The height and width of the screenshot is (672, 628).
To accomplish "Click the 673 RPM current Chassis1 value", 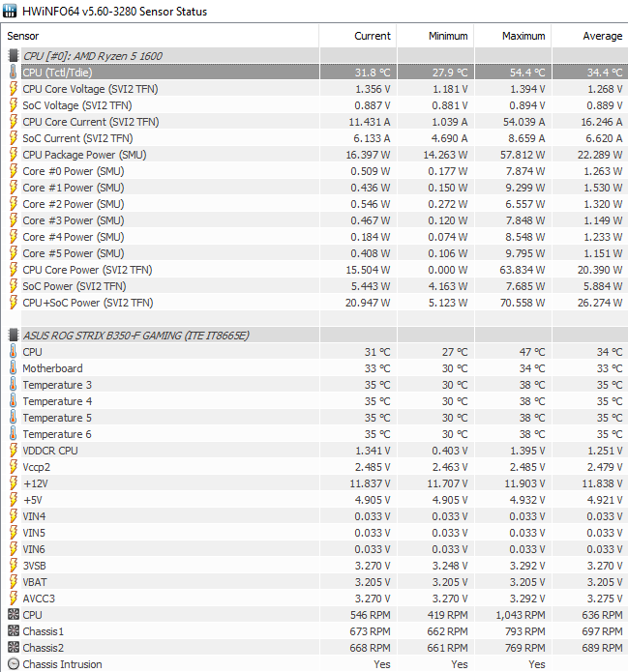I will coord(371,631).
